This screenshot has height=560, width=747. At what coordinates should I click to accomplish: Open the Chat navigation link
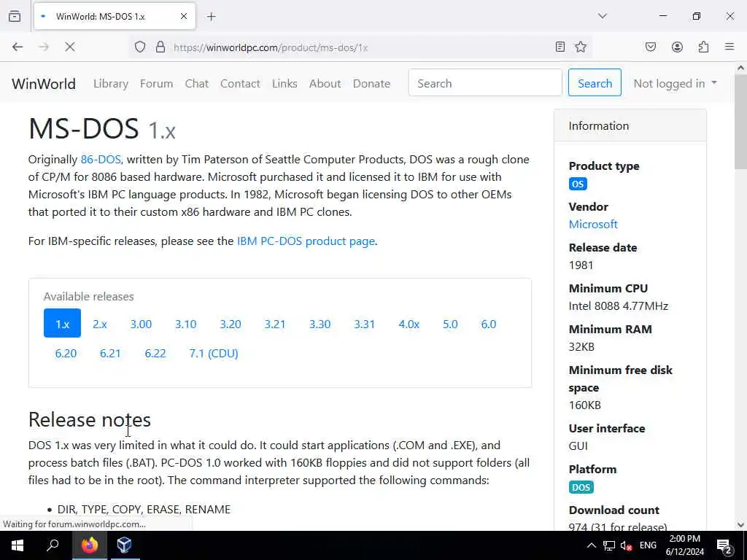point(197,83)
